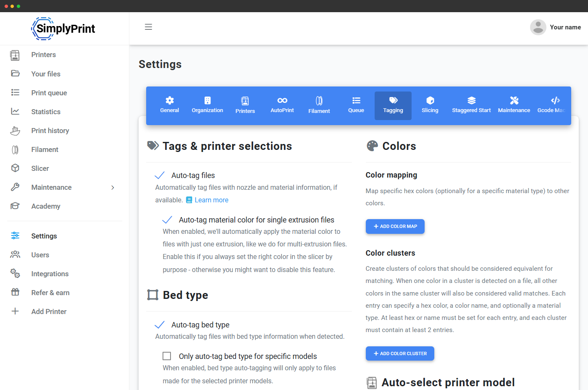Viewport: 588px width, 390px height.
Task: Open the AutoPrint settings tab
Action: (282, 105)
